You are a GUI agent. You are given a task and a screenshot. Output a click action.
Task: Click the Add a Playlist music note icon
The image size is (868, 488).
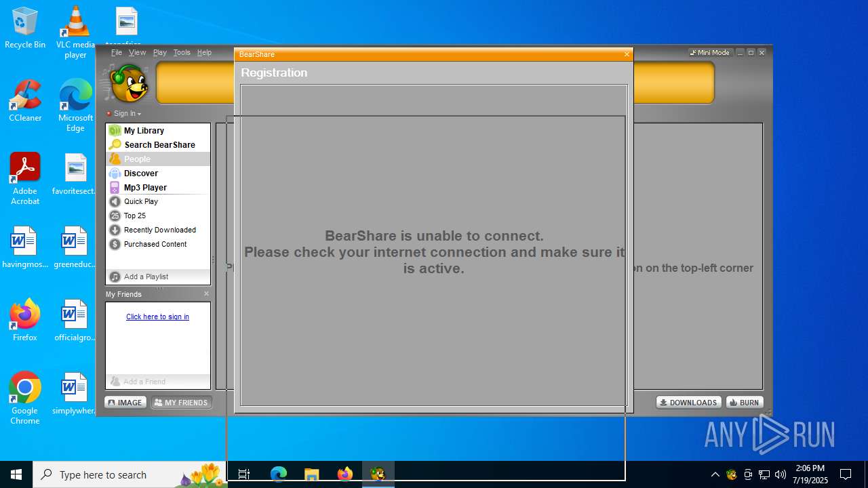click(x=115, y=277)
